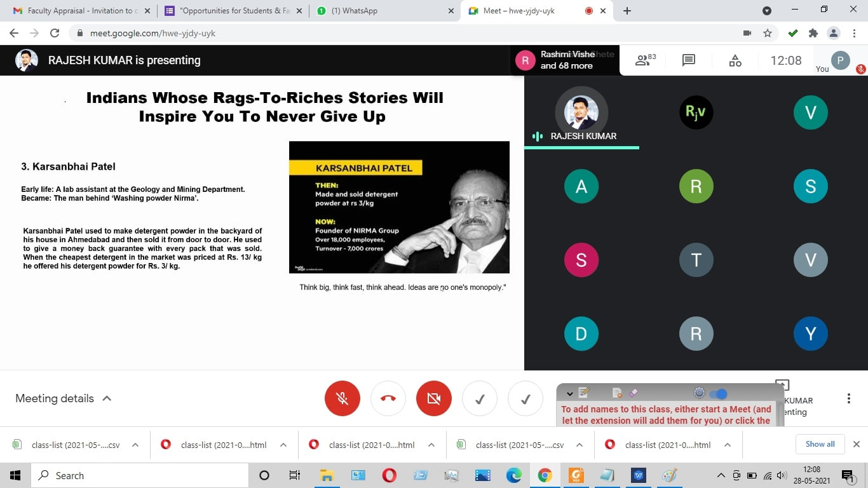Click Show all downloads button
This screenshot has width=868, height=488.
pos(820,444)
